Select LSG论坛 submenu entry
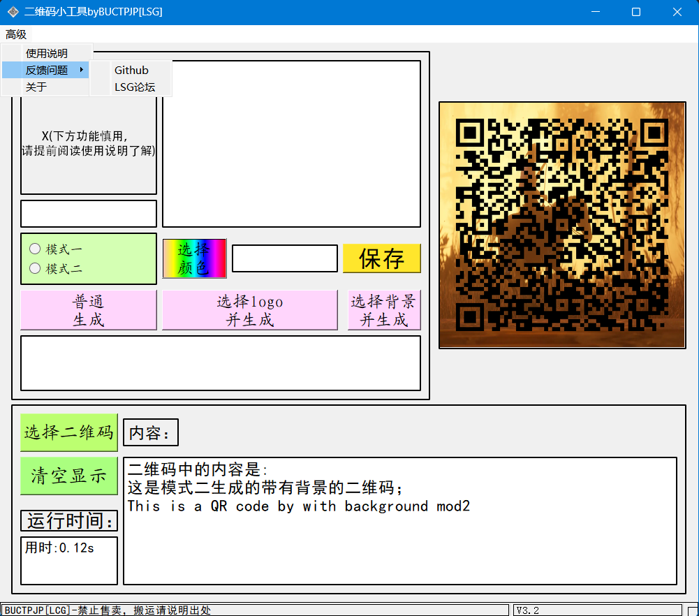 pyautogui.click(x=135, y=87)
